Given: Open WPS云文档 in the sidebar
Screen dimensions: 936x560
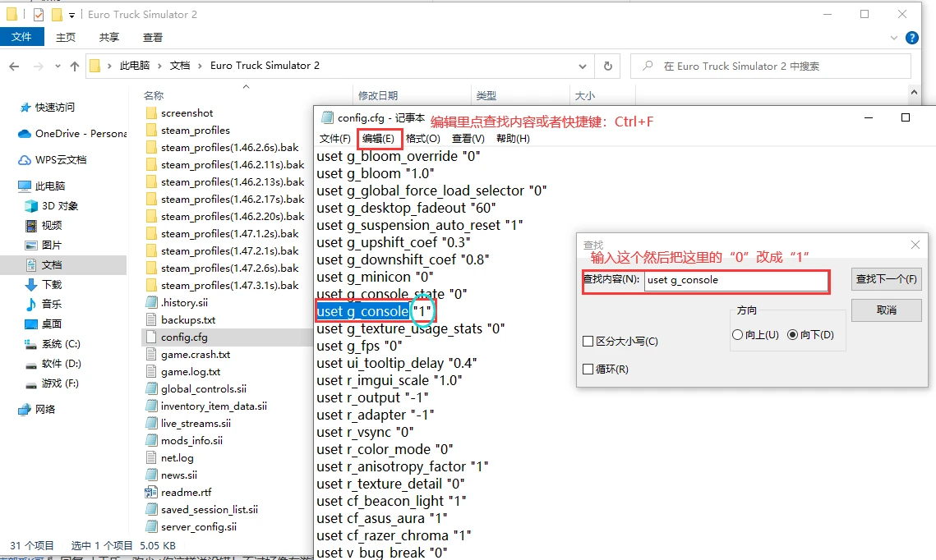Looking at the screenshot, I should coord(53,160).
